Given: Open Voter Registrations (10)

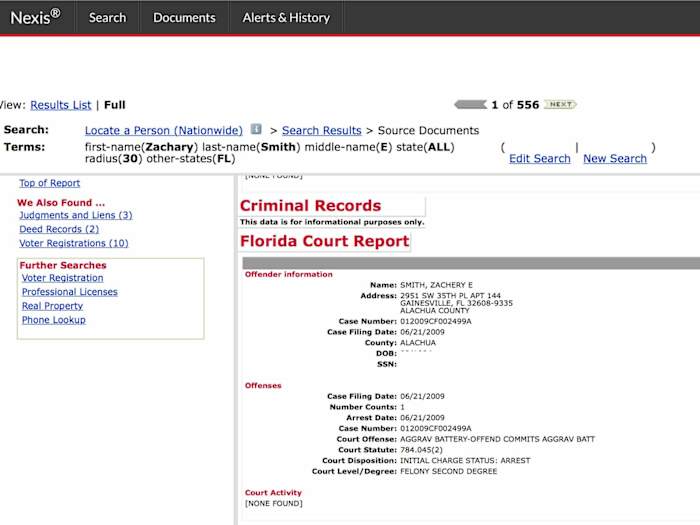Looking at the screenshot, I should click(x=74, y=243).
